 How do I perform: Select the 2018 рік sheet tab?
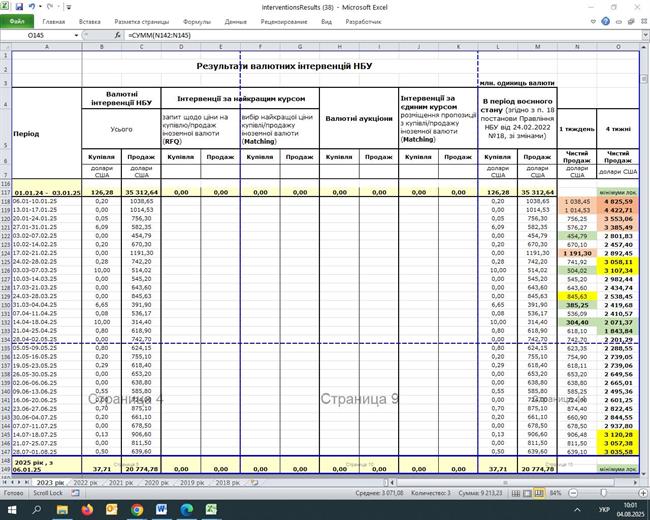[x=228, y=483]
